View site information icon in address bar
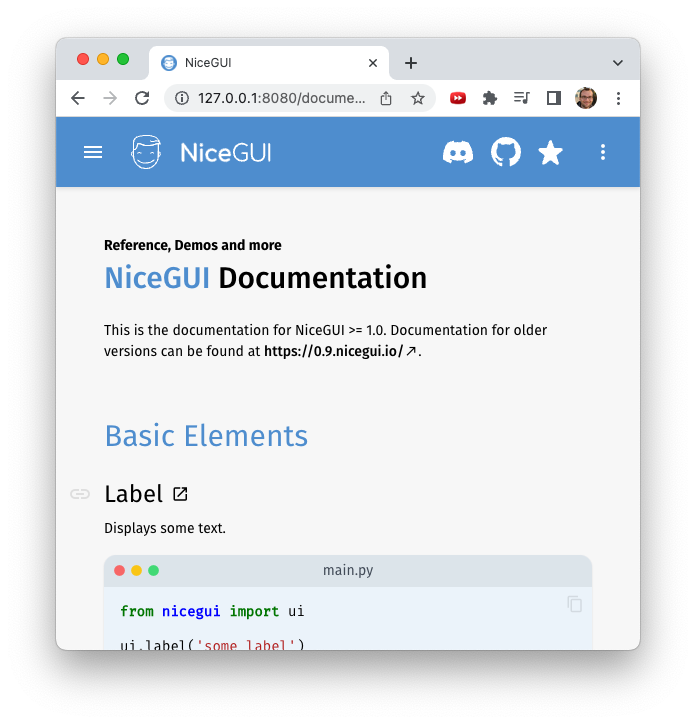Image resolution: width=696 pixels, height=724 pixels. coord(182,98)
